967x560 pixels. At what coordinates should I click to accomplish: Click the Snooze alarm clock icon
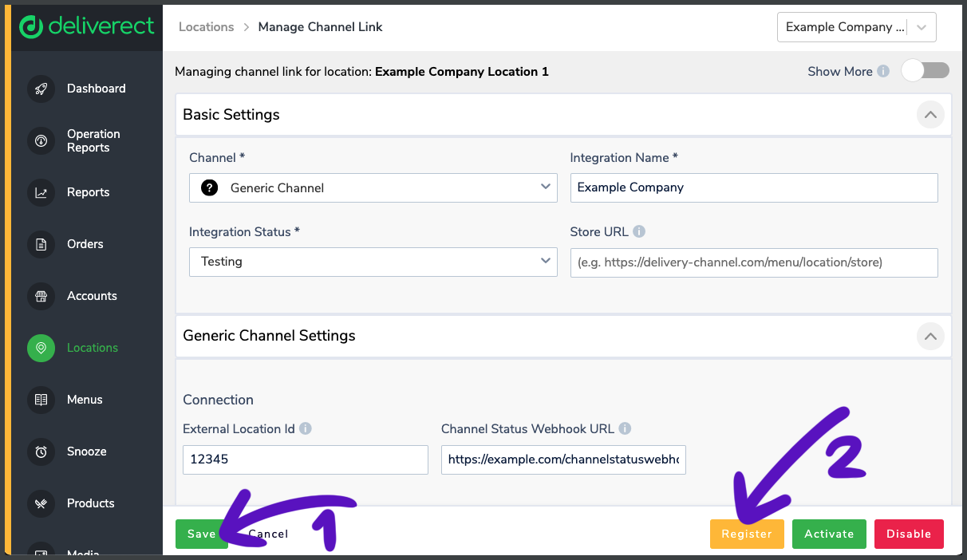[x=41, y=452]
